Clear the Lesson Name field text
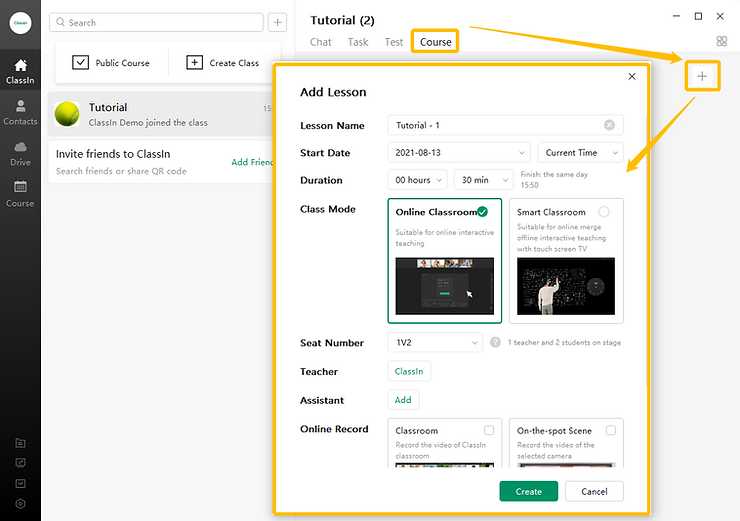Image resolution: width=740 pixels, height=521 pixels. click(609, 125)
